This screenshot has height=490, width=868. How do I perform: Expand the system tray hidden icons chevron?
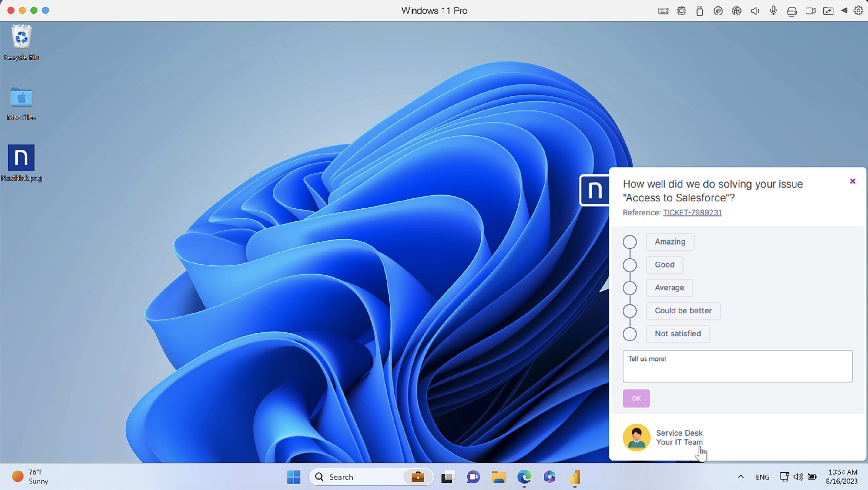tap(741, 477)
